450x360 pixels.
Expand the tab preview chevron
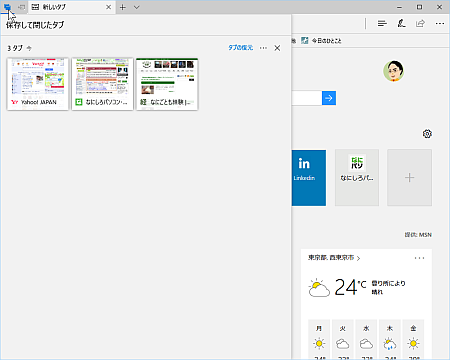(x=136, y=7)
